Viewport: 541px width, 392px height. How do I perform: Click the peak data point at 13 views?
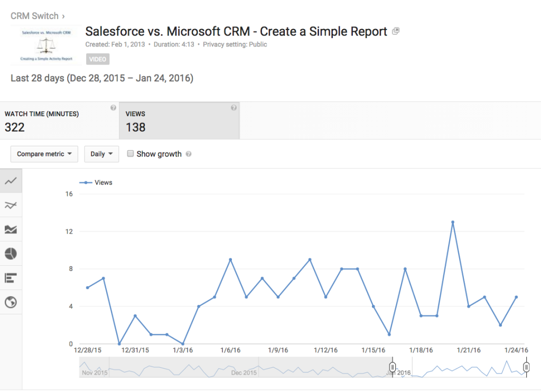453,222
